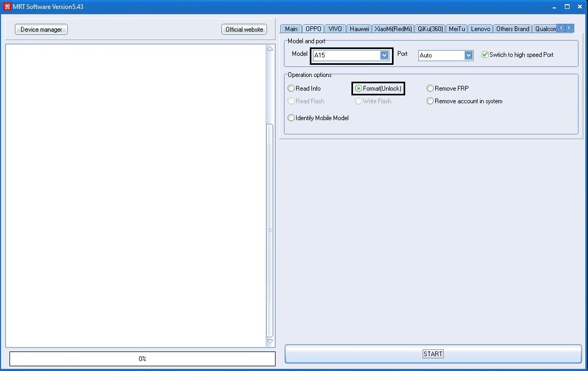
Task: Switch to the VIVO tab
Action: [x=335, y=29]
